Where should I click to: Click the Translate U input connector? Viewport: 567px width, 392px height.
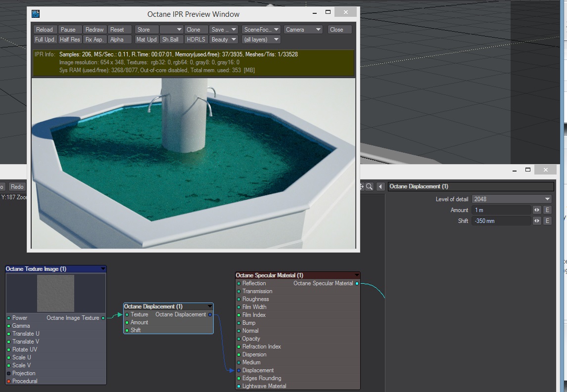[9, 334]
